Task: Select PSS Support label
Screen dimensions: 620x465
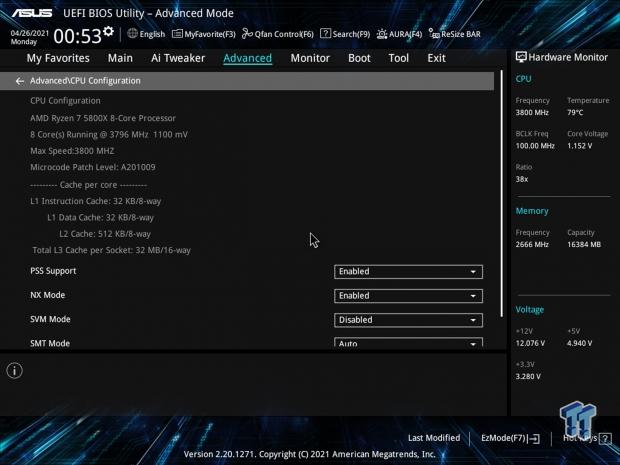Action: (53, 271)
